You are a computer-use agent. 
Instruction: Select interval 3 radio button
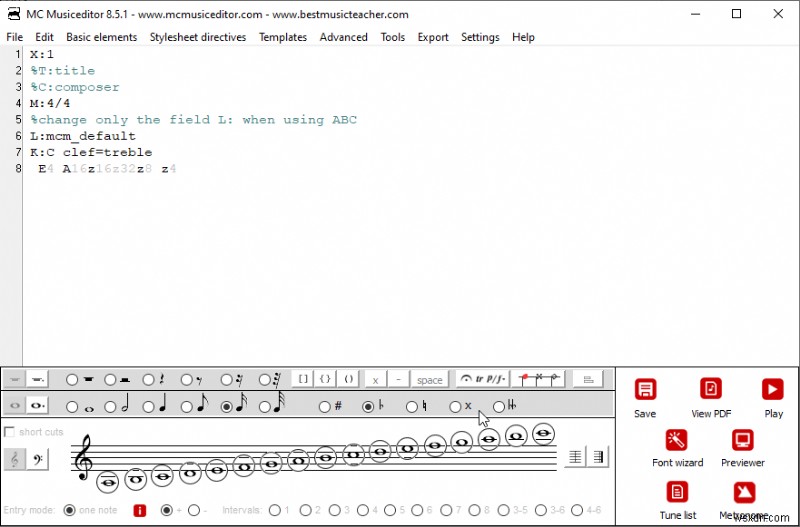tap(335, 510)
